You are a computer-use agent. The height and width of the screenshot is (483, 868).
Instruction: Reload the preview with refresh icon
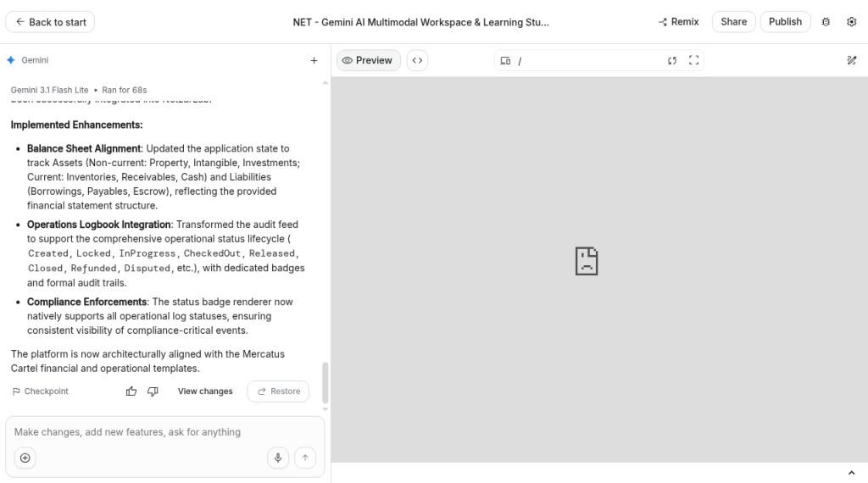click(672, 60)
